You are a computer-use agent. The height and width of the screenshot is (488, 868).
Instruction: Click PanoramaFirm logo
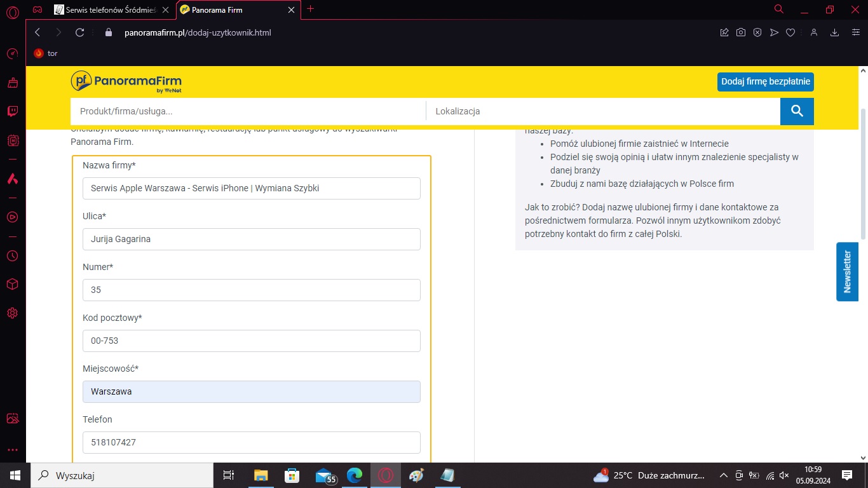click(126, 82)
